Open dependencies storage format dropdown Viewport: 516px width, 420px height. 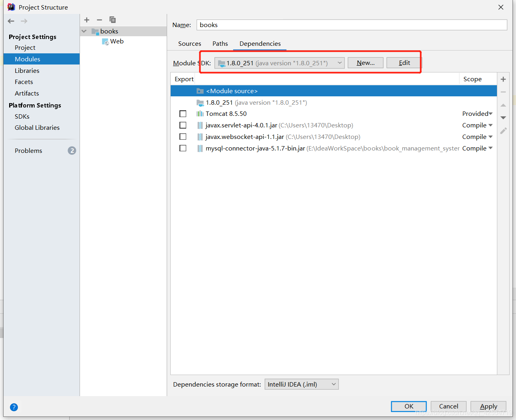coord(302,384)
